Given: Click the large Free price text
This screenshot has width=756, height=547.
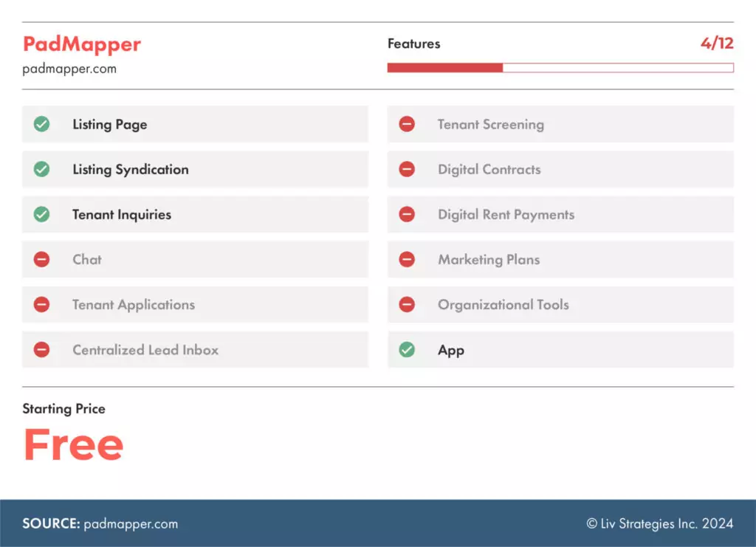Looking at the screenshot, I should click(73, 444).
